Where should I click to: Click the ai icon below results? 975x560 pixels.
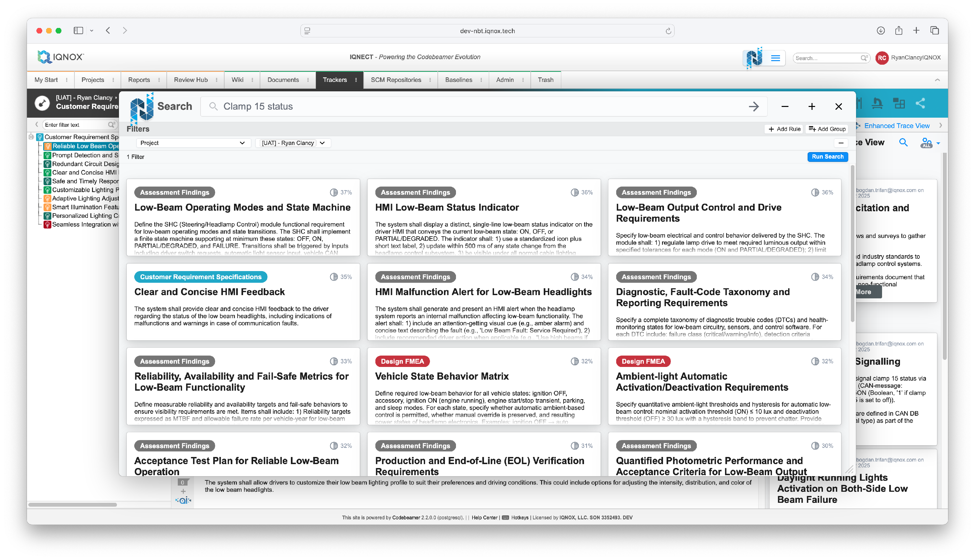pos(183,500)
